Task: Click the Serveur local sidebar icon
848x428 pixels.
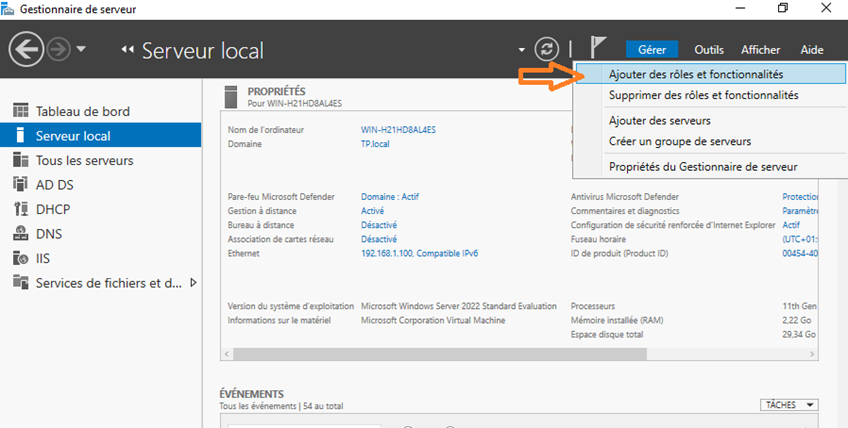Action: pos(21,135)
